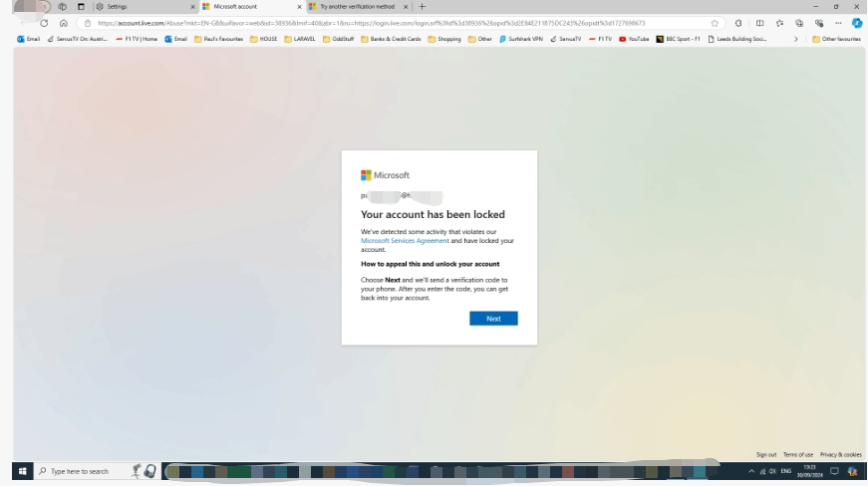The image size is (868, 486).
Task: Open network status tray icon
Action: 762,471
